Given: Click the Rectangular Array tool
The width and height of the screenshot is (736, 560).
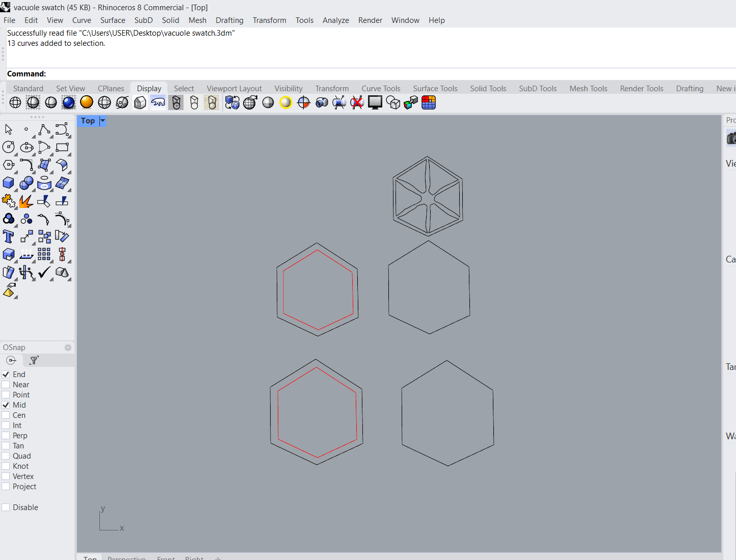Looking at the screenshot, I should pyautogui.click(x=44, y=254).
